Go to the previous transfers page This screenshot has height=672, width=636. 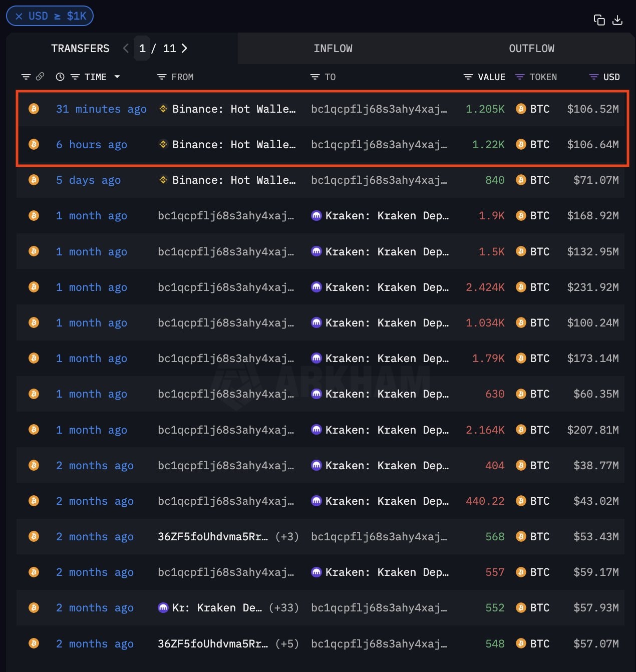click(x=126, y=48)
